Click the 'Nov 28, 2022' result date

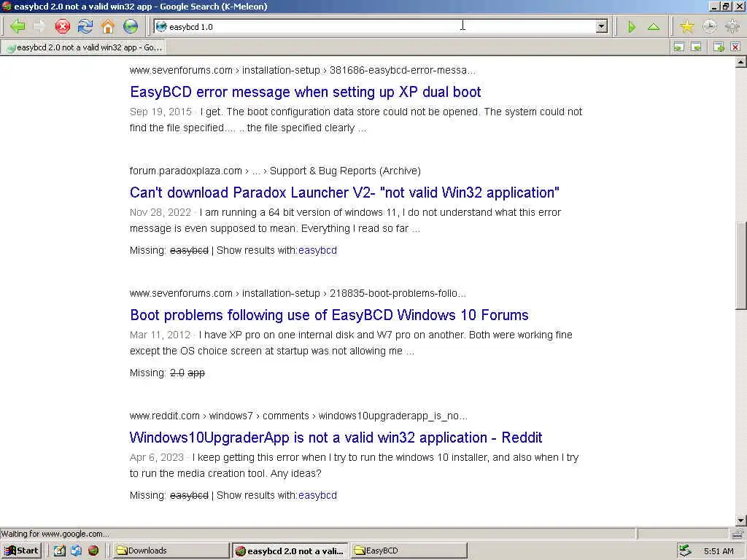160,212
